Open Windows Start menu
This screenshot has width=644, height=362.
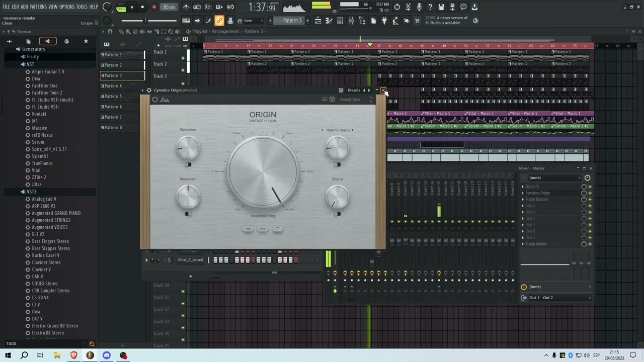pyautogui.click(x=8, y=355)
